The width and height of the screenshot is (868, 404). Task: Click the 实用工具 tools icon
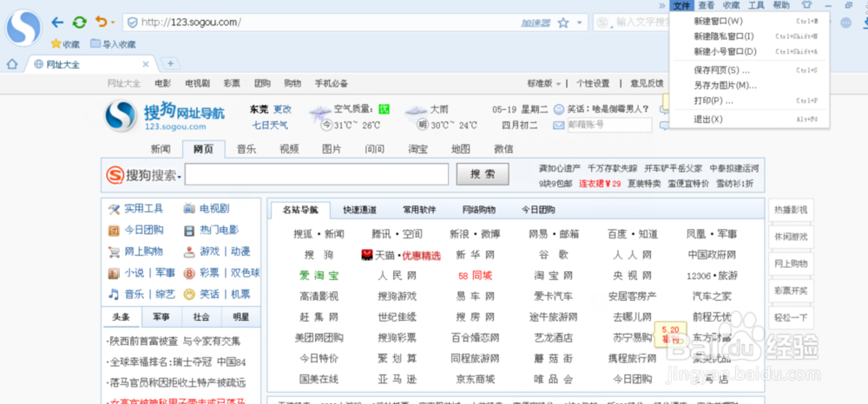[x=114, y=209]
